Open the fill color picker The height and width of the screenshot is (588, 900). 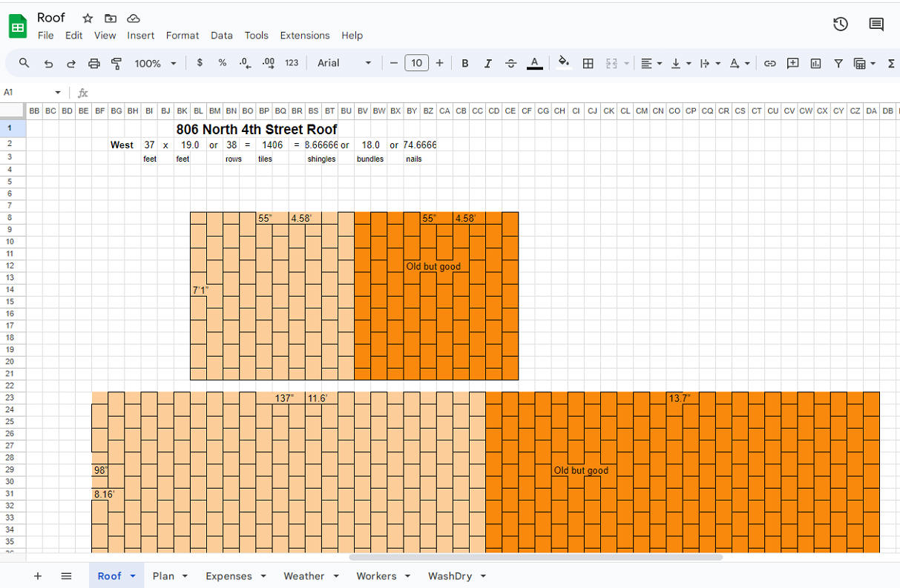(x=564, y=63)
